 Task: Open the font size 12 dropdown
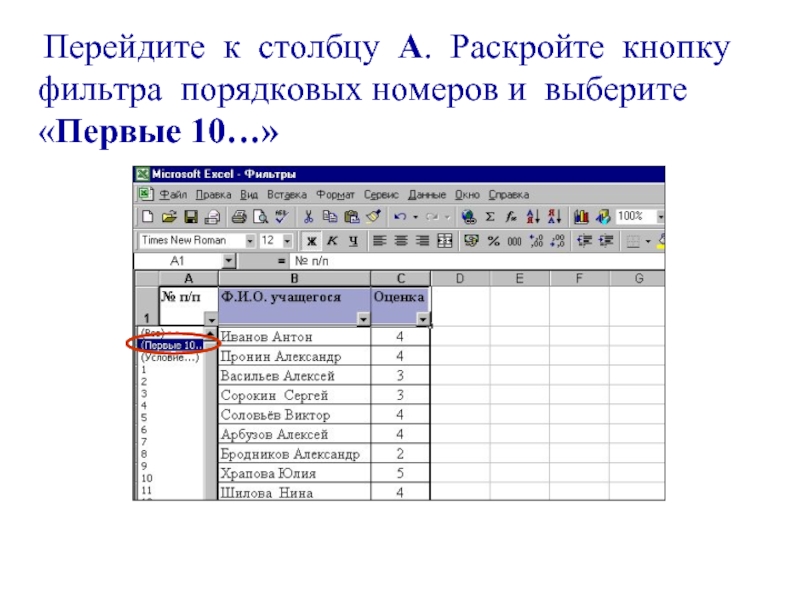coord(287,240)
